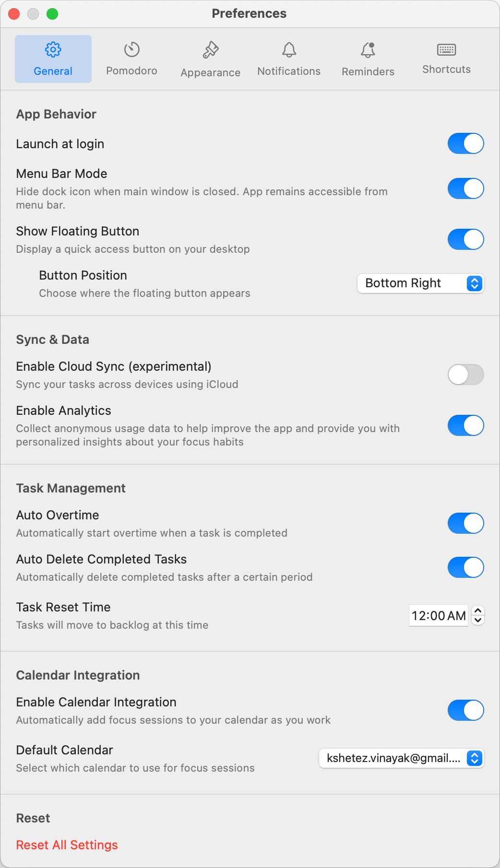The width and height of the screenshot is (500, 868).
Task: Switch to the Notifications tab label
Action: pyautogui.click(x=289, y=71)
